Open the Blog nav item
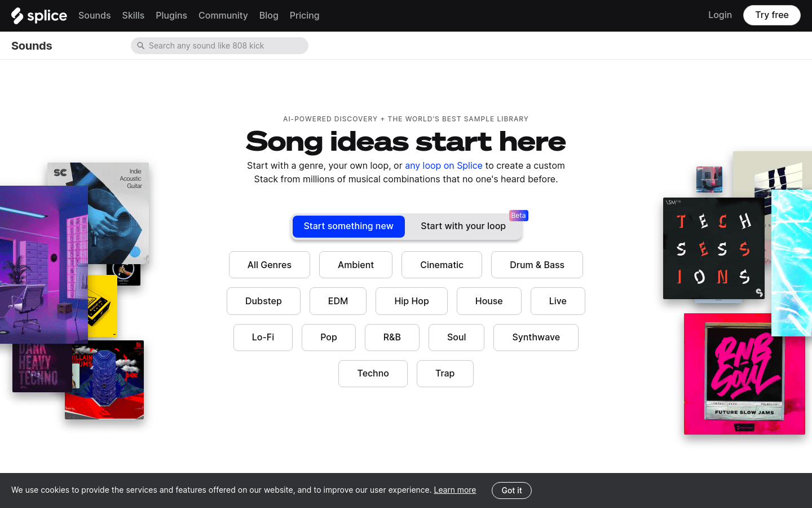 pyautogui.click(x=268, y=15)
